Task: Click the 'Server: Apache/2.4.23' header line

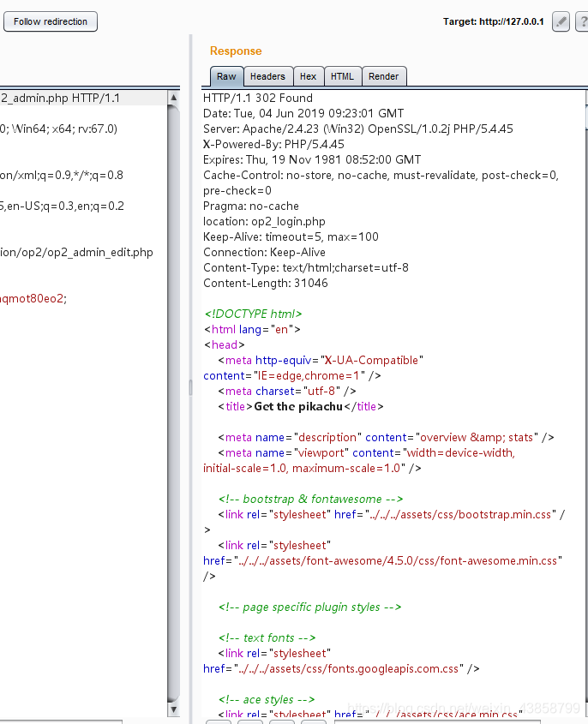Action: pyautogui.click(x=358, y=129)
